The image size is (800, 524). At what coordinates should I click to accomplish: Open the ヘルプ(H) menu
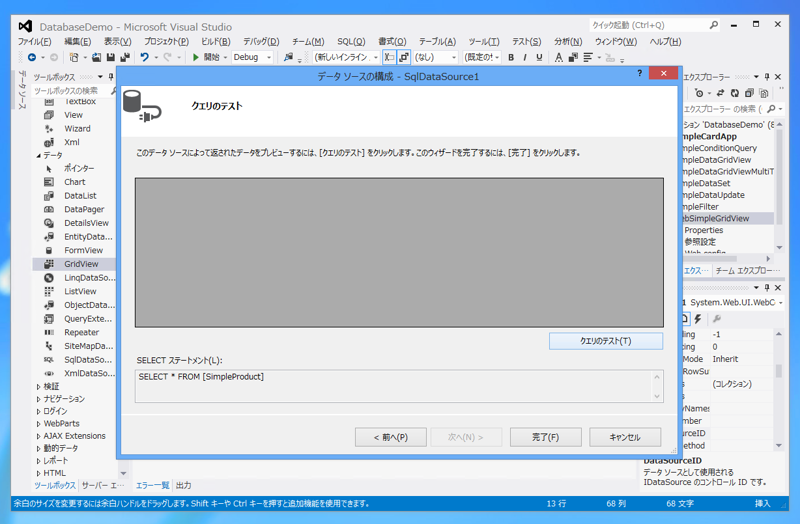click(665, 42)
